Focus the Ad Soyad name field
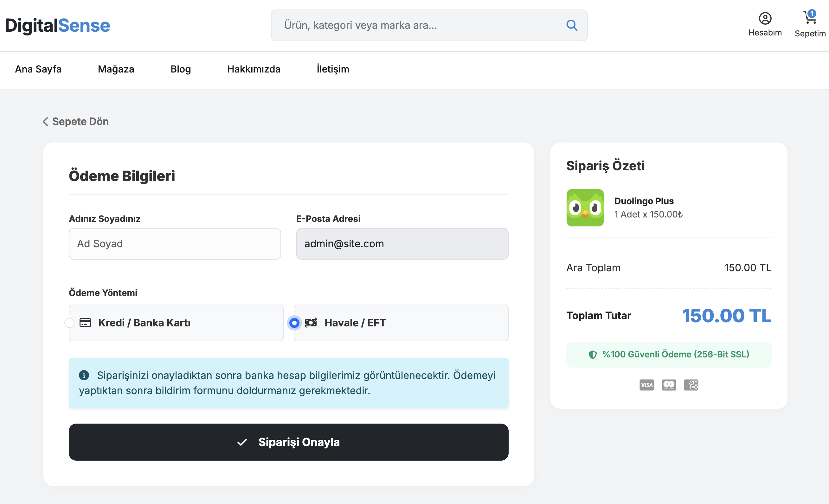The height and width of the screenshot is (504, 829). click(175, 243)
